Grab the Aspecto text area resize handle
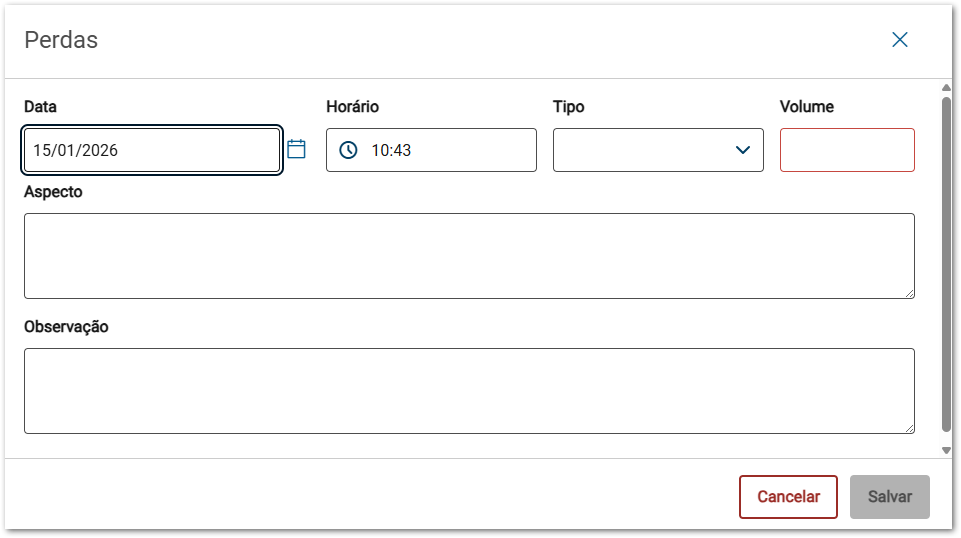 coord(909,293)
